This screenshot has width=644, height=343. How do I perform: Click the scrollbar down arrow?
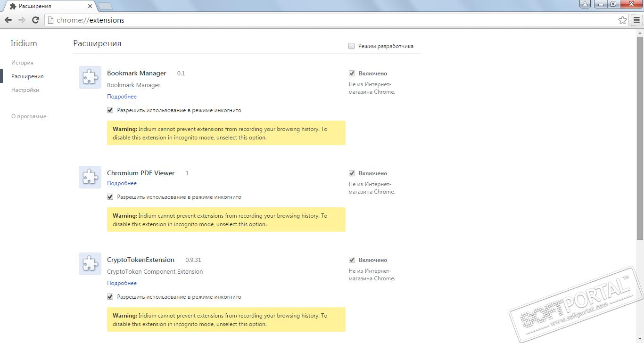pos(640,339)
